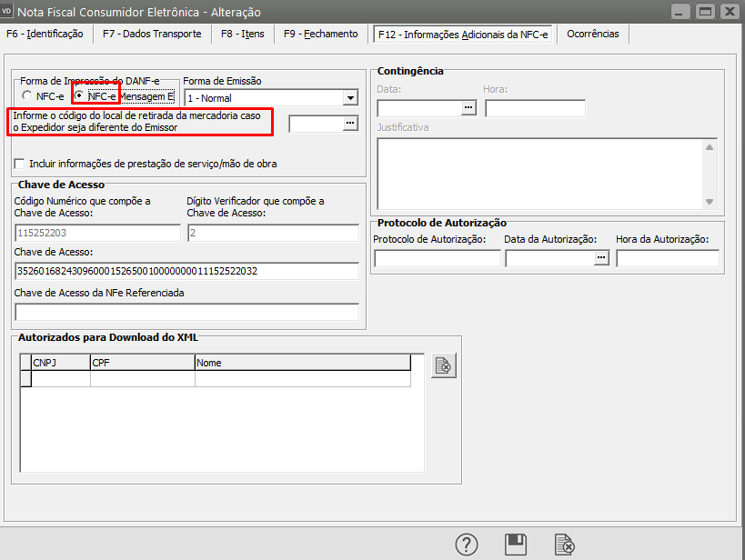Select the NFC-e Mensagem Eletrônica radio option
This screenshot has width=745, height=560.
click(80, 96)
